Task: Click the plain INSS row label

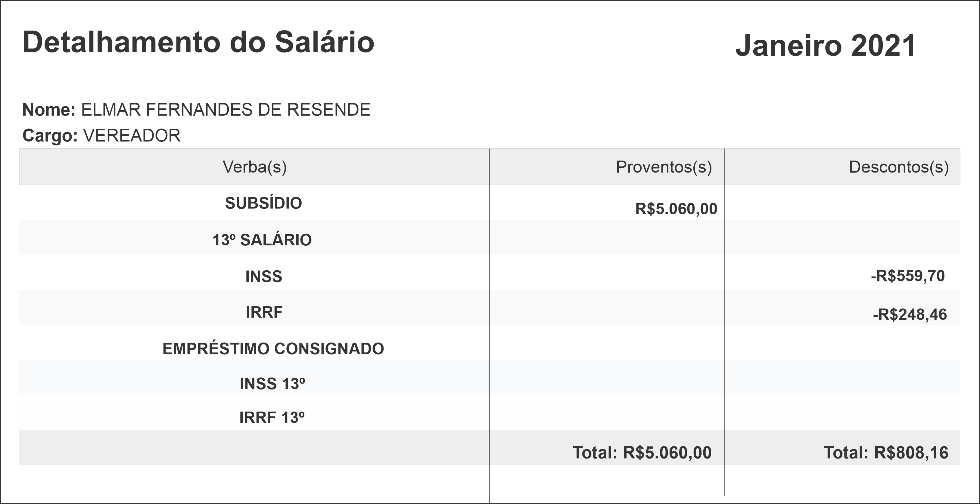Action: 264,276
